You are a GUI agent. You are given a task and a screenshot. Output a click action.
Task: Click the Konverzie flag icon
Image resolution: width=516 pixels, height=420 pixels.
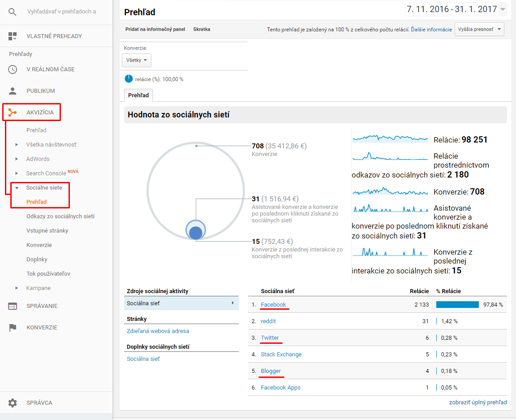(x=13, y=327)
